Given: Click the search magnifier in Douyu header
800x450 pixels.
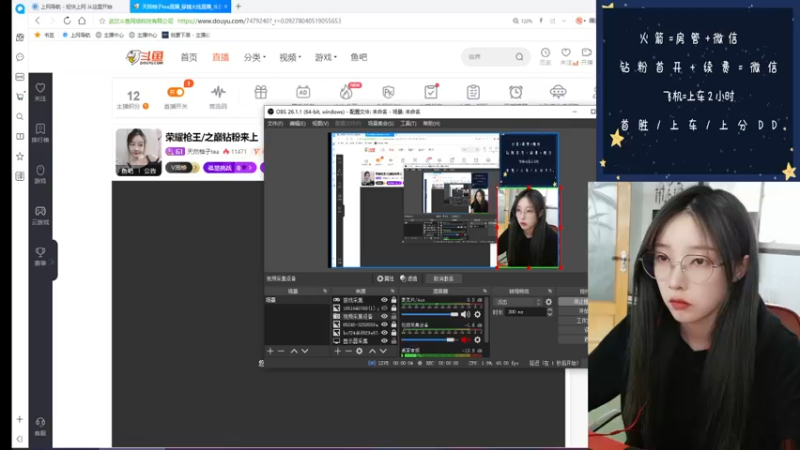Looking at the screenshot, I should (x=519, y=57).
